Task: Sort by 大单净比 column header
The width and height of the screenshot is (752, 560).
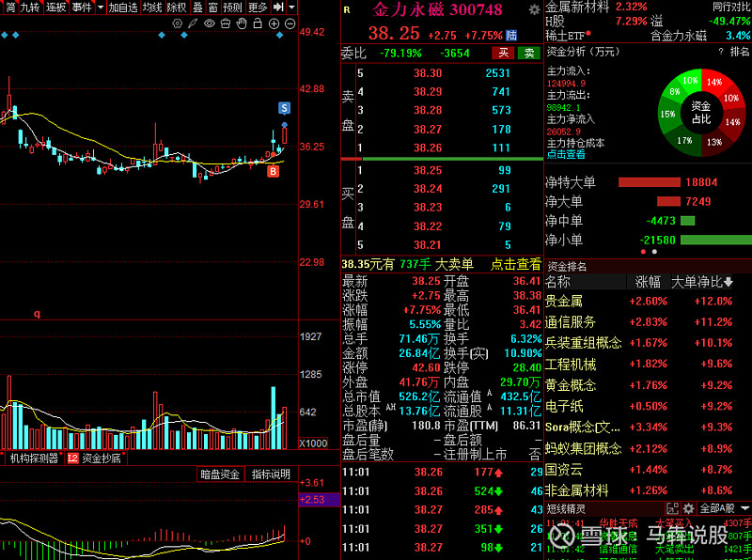Action: [x=702, y=282]
